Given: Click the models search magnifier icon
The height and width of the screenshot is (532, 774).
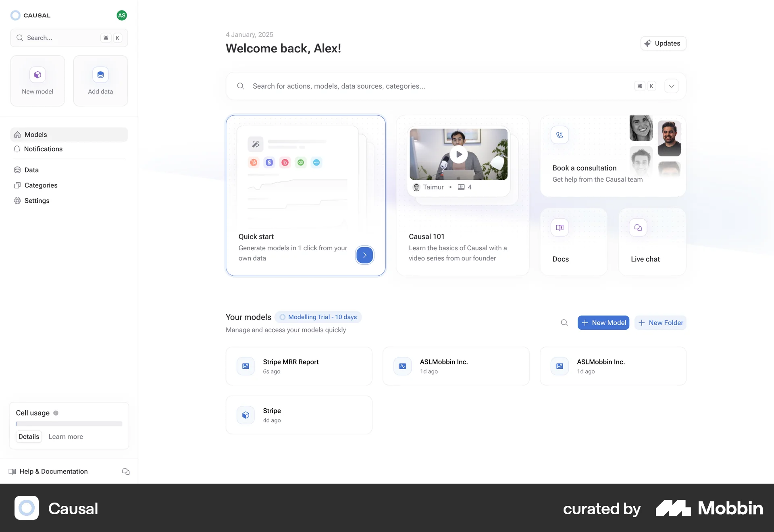Looking at the screenshot, I should tap(564, 323).
